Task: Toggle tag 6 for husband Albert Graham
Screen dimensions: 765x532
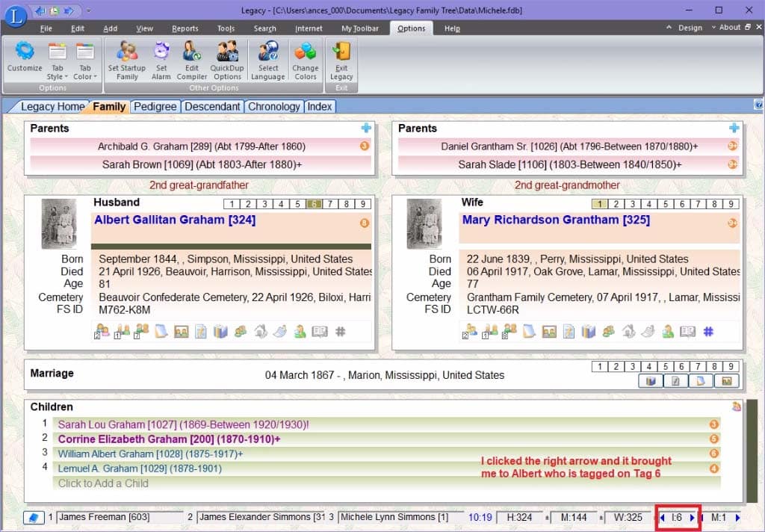Action: (x=314, y=204)
